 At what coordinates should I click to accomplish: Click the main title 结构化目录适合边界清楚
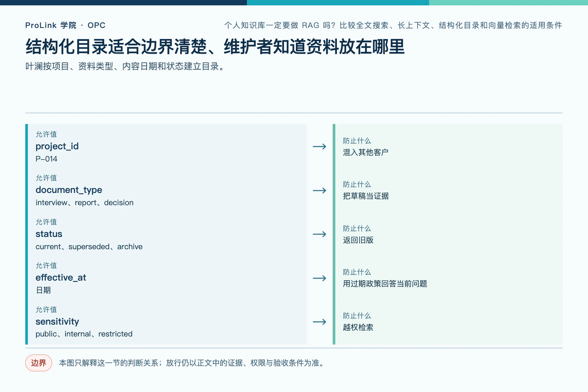pos(215,47)
